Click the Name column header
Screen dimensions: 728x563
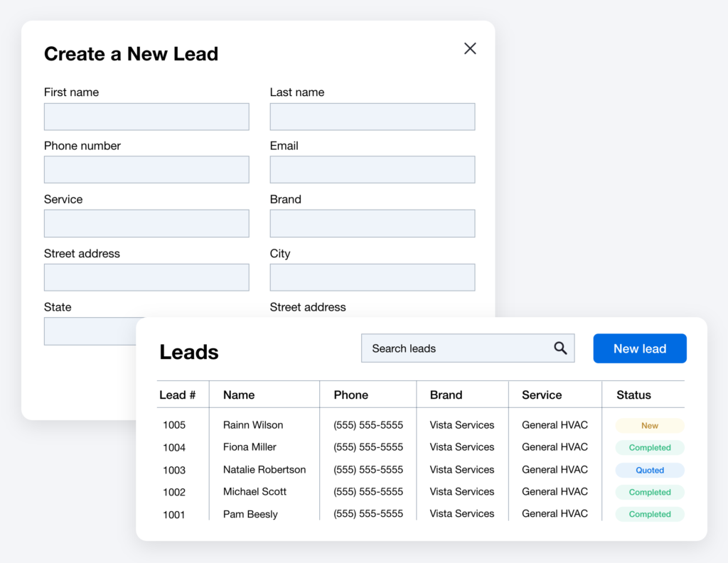click(x=239, y=395)
